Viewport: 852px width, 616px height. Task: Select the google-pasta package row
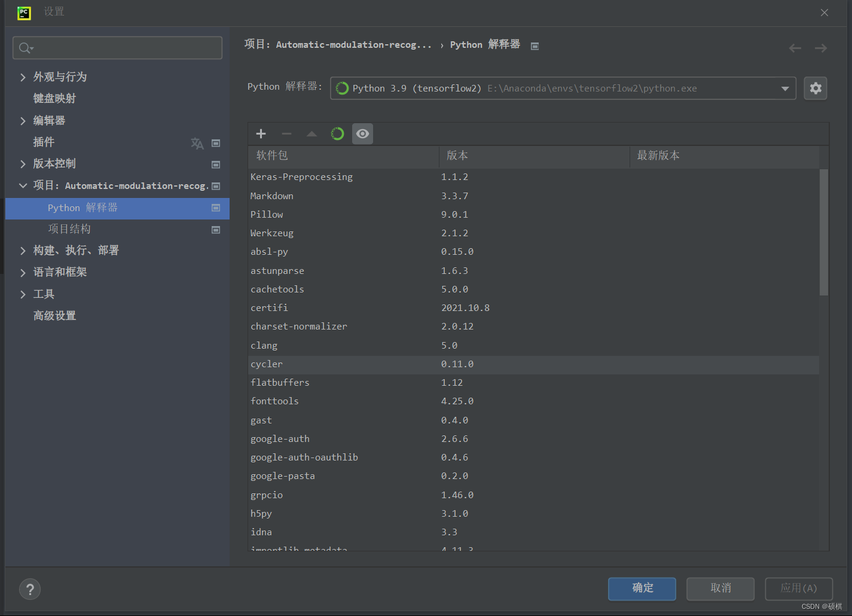coord(534,476)
